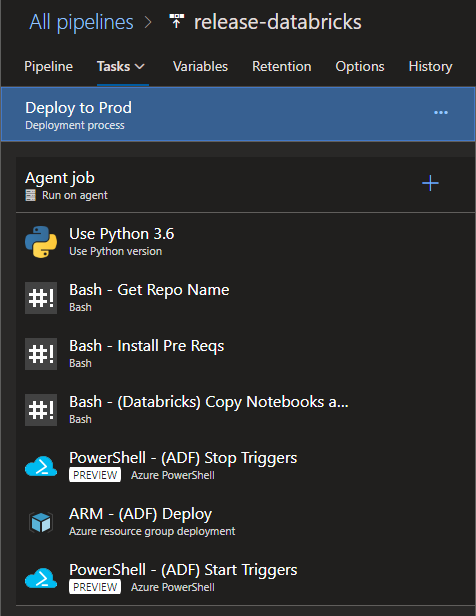Select the Agent job header
476x616 pixels.
coord(245,185)
